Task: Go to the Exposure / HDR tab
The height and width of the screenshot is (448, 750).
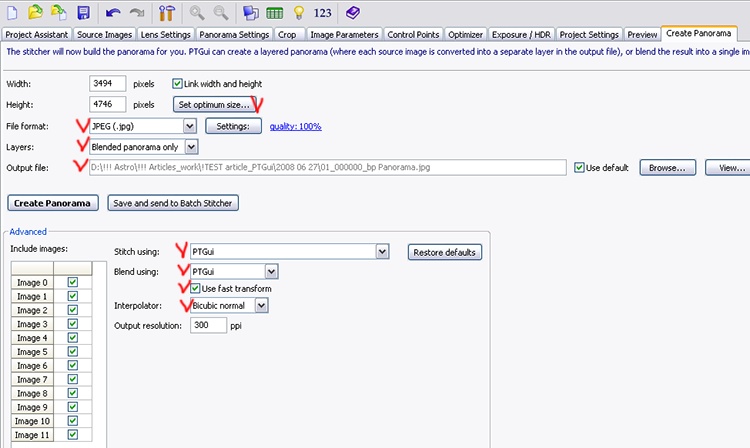Action: pyautogui.click(x=525, y=34)
